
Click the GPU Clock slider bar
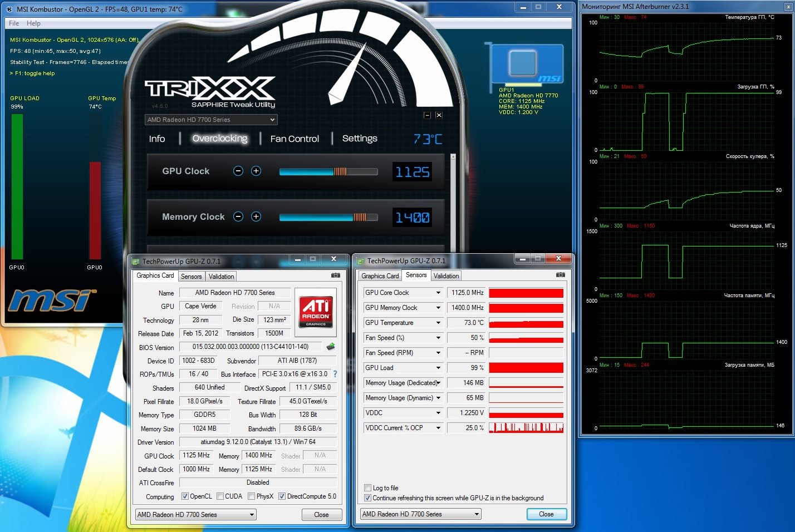tap(328, 172)
